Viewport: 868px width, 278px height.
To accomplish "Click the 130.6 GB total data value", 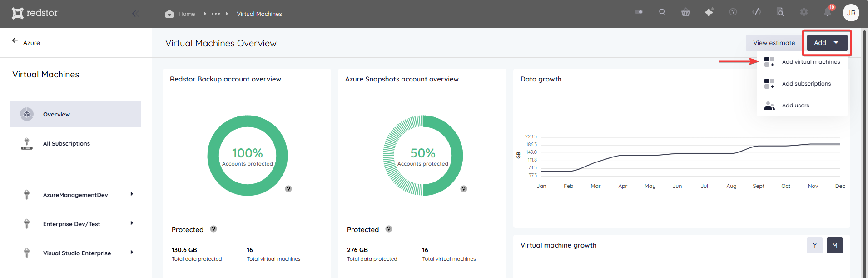I will [x=184, y=250].
